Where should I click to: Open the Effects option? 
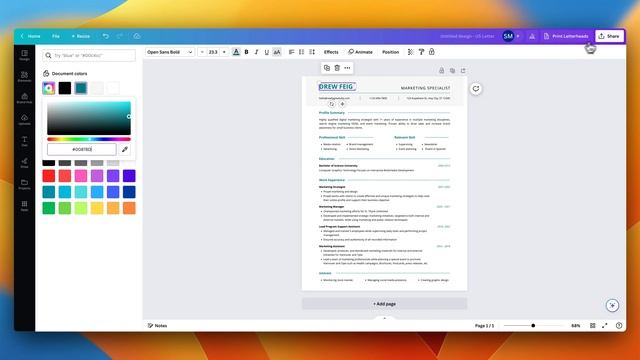[x=331, y=52]
